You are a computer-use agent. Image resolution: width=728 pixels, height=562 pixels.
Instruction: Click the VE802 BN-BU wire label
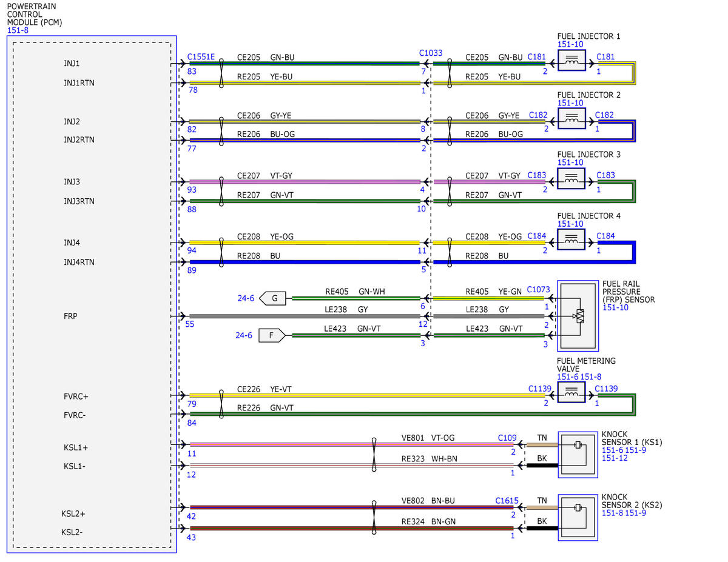pyautogui.click(x=428, y=501)
